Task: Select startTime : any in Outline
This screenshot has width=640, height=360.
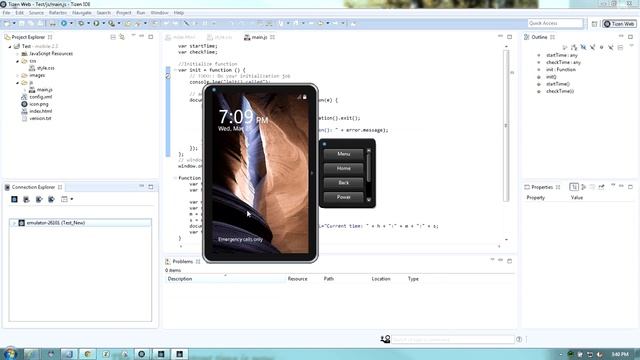Action: (x=562, y=55)
